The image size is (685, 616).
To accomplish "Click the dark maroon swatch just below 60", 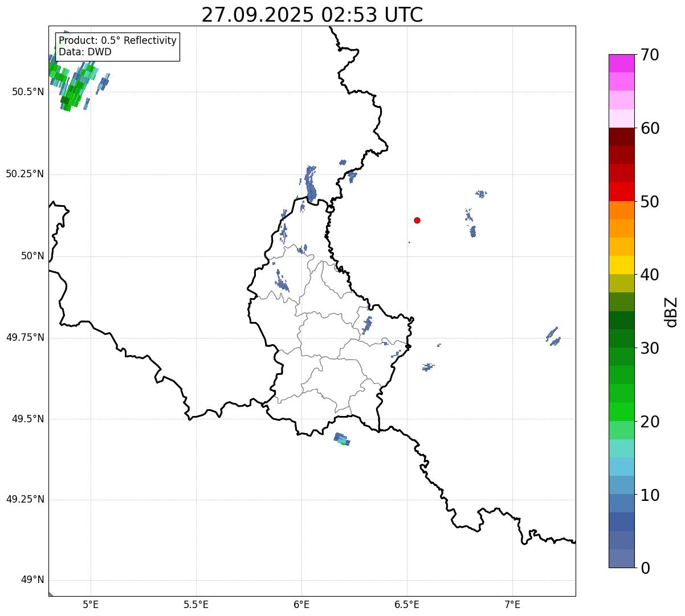I will [x=621, y=137].
